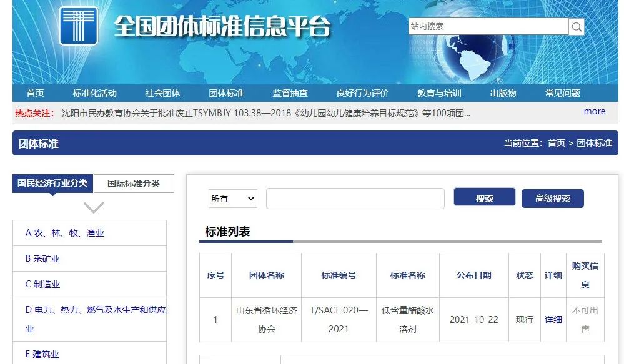The image size is (624, 364).
Task: Click the 团体名称 column header
Action: 266,275
